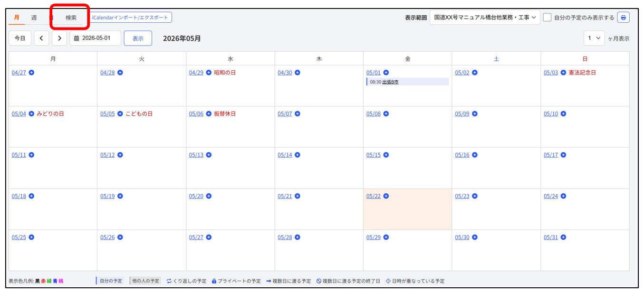Add a schedule on 05/26 via the plus icon
Screen dimensions: 644x292
[120, 237]
